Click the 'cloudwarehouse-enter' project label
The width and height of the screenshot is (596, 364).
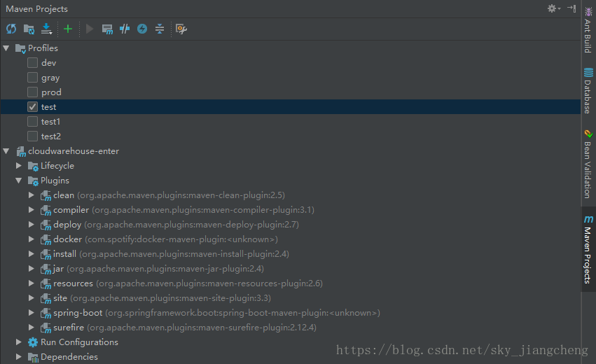coord(74,150)
